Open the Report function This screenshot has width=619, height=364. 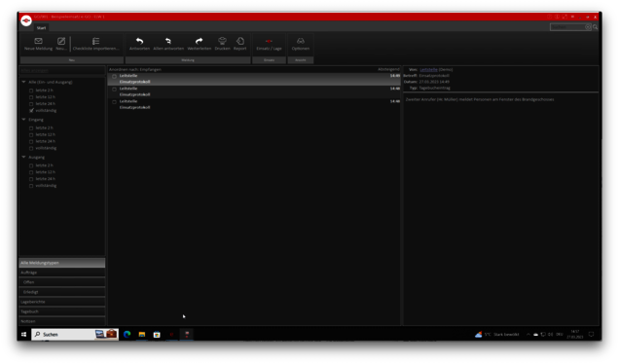tap(240, 44)
